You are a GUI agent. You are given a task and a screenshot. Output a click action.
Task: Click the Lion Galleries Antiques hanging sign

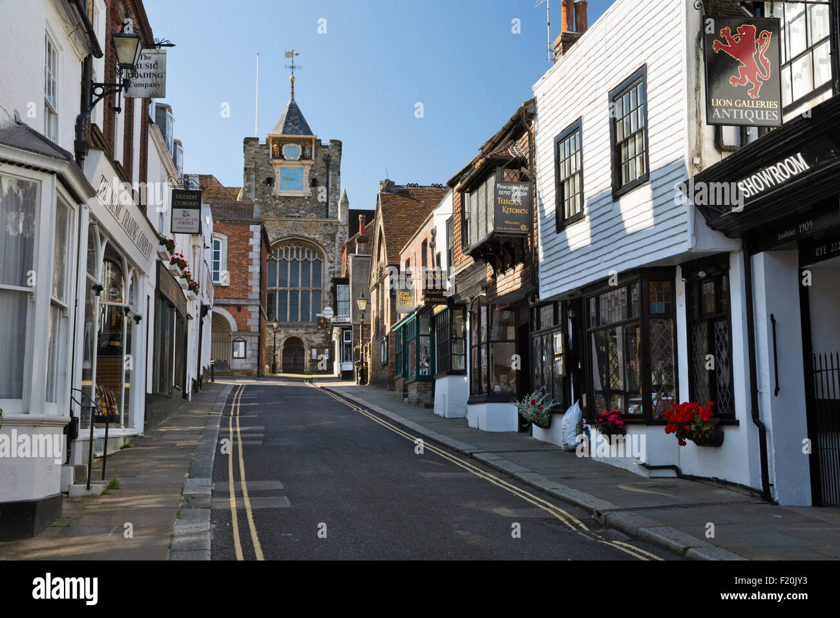coord(742,72)
